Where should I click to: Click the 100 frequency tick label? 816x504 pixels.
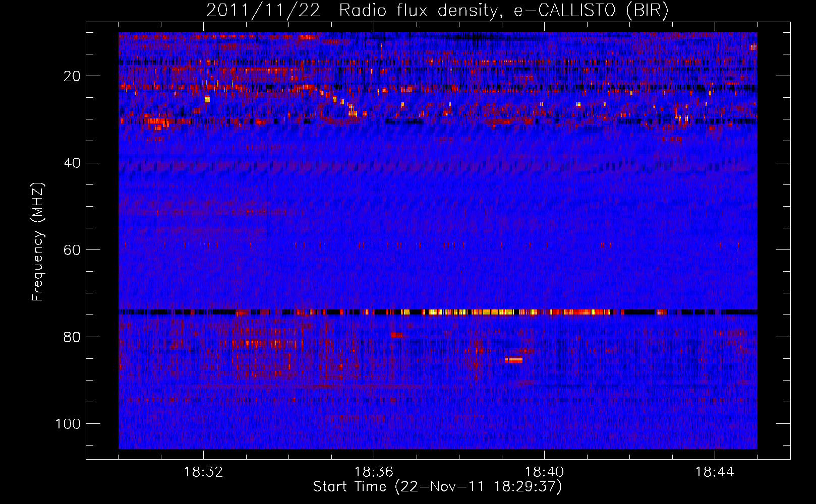coord(68,424)
